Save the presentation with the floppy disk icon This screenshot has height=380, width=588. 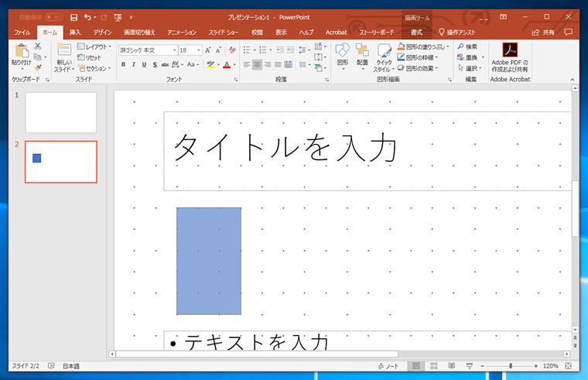73,17
